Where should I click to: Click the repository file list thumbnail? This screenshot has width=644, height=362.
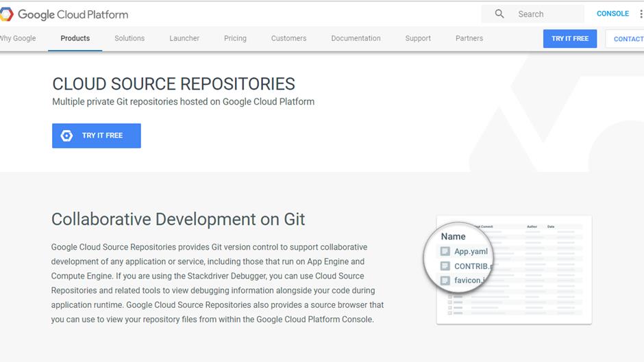(514, 270)
